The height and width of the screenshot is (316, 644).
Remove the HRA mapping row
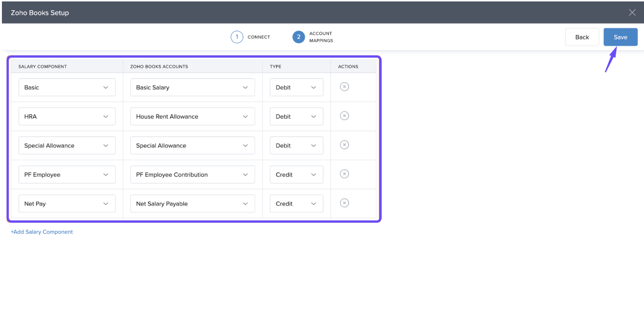(344, 116)
